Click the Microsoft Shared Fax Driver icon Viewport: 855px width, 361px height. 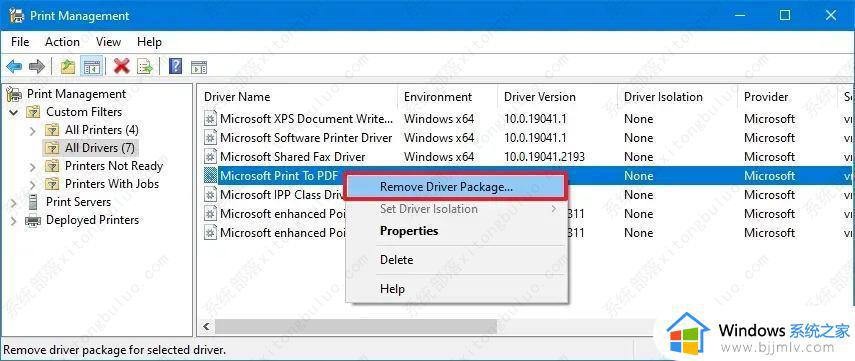(x=210, y=157)
